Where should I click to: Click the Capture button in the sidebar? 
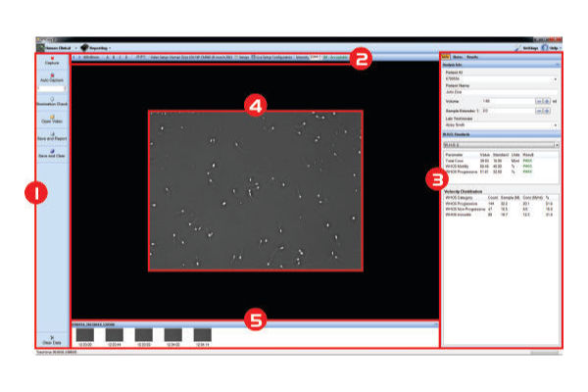[52, 61]
